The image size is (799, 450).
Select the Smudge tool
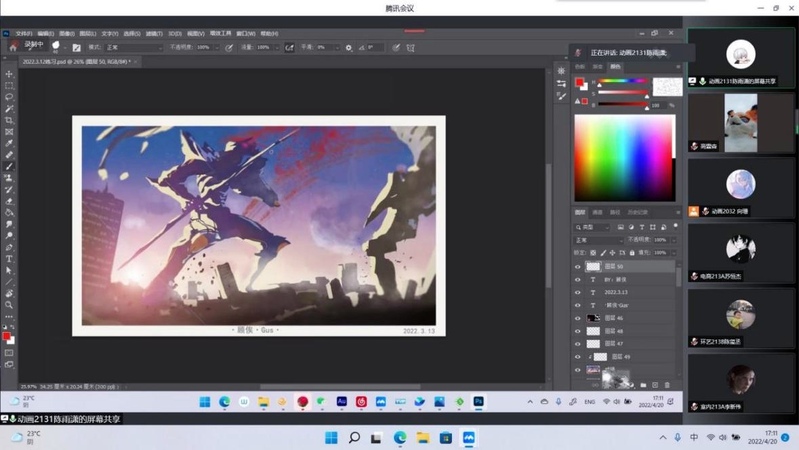(x=9, y=224)
